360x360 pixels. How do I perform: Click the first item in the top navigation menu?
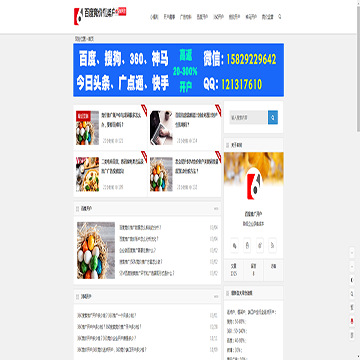point(154,17)
